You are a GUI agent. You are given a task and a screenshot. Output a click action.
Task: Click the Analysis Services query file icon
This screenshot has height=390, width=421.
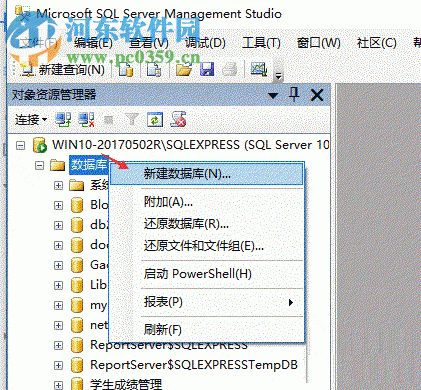pyautogui.click(x=154, y=70)
